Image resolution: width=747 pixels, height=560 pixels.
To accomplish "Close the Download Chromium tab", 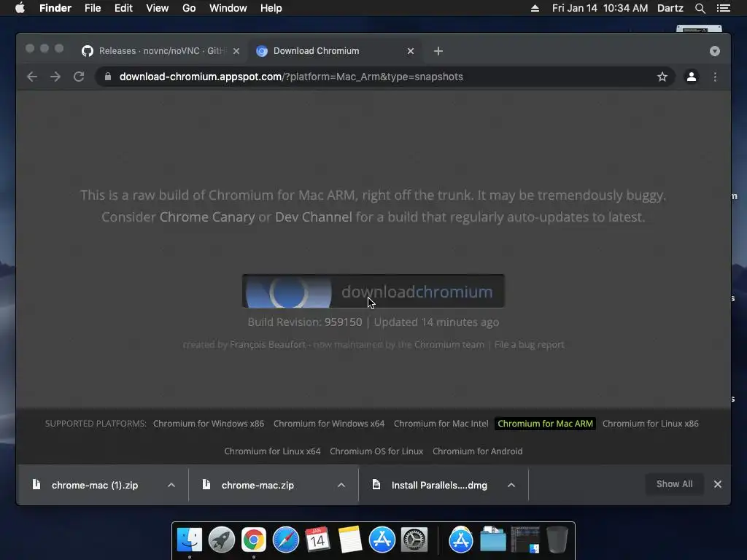I will click(411, 51).
